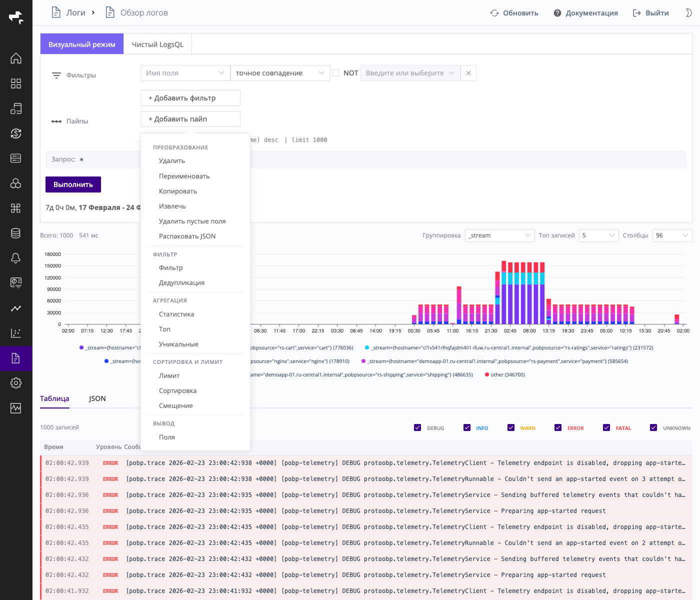Toggle dark theme moon icon
Image resolution: width=700 pixels, height=600 pixels.
[688, 13]
